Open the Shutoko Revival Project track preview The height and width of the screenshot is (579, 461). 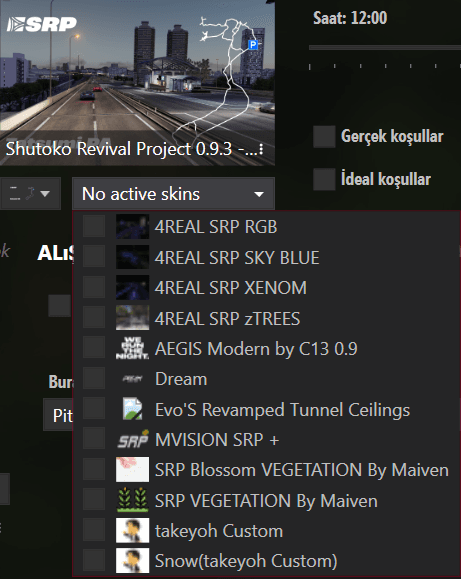[x=137, y=83]
